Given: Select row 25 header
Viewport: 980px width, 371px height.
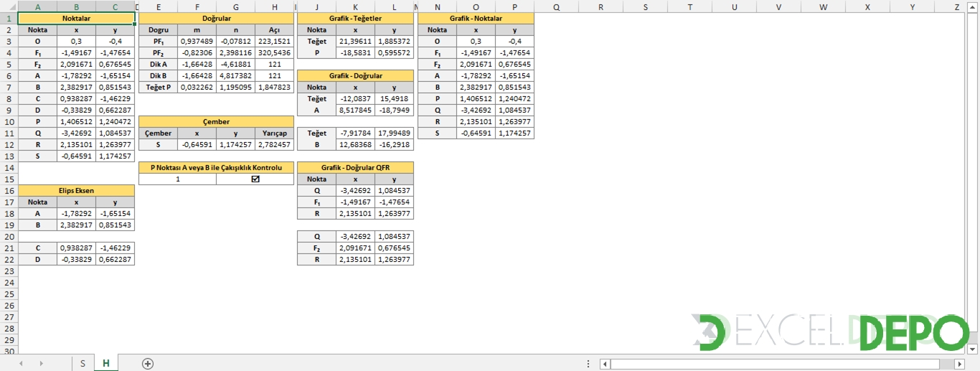Looking at the screenshot, I should pos(9,294).
